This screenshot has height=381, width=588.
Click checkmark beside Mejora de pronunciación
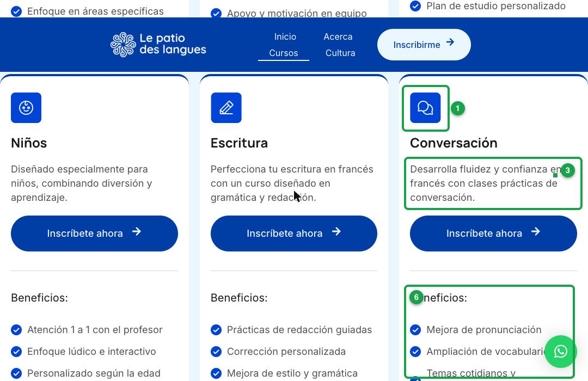415,330
